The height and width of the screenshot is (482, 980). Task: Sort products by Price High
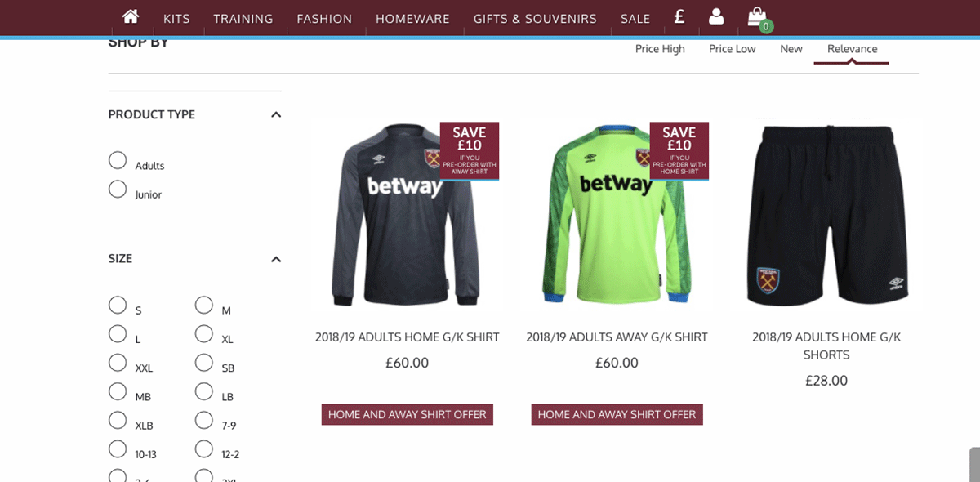[x=660, y=49]
